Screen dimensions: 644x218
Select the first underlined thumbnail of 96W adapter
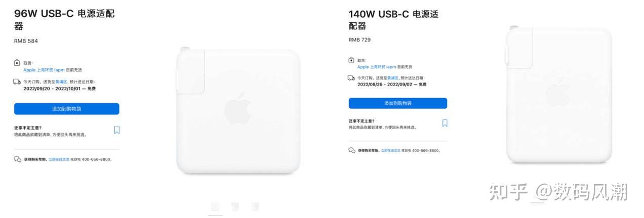(215, 206)
